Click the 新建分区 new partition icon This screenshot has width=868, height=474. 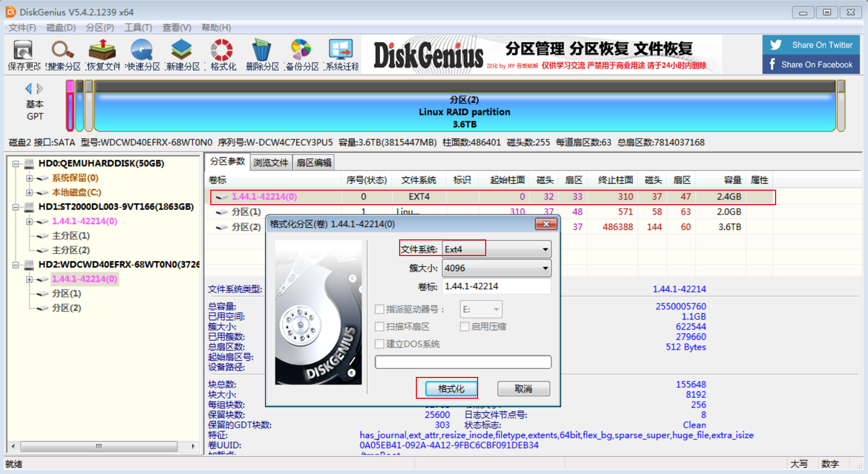182,55
